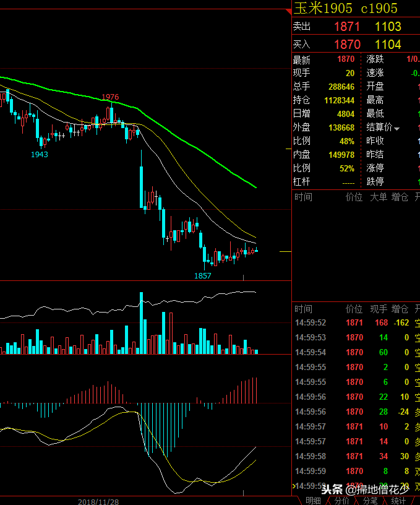Open the 结算价 dropdown arrow
420x505 pixels.
396,129
